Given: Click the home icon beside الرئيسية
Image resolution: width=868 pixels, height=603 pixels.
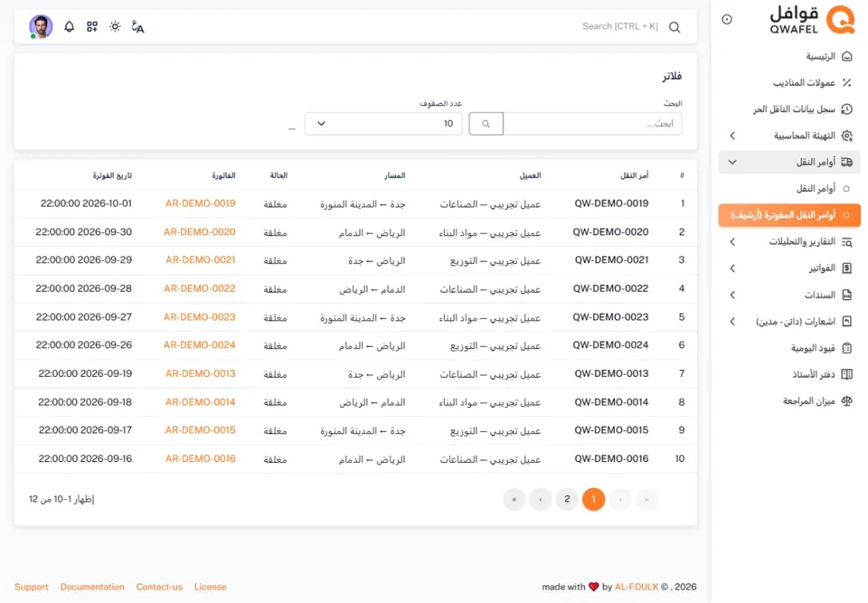Looking at the screenshot, I should (846, 56).
